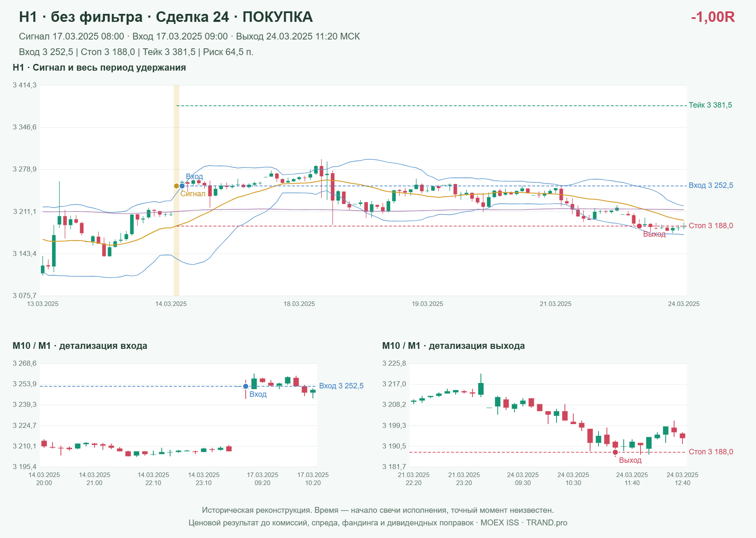Click the 'Стоп 3 188,0' label in the exit detail chart
Screen dimensions: 756x538
711,452
